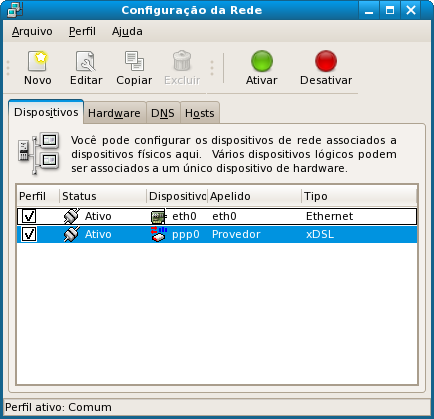This screenshot has height=419, width=434.
Task: Close the Configuração da Rede window
Action: click(x=411, y=10)
